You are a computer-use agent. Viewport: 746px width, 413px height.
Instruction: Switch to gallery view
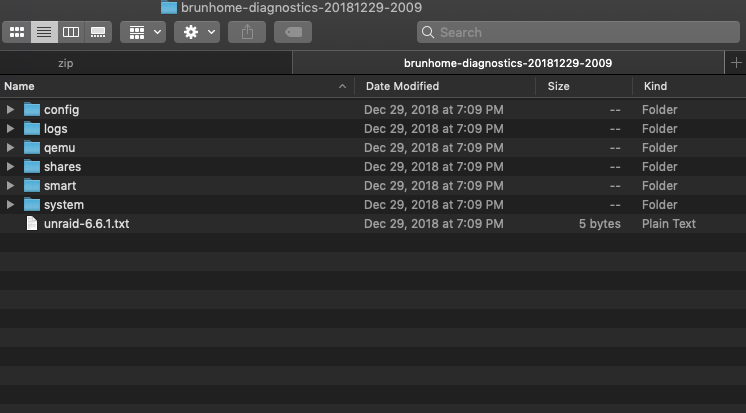click(98, 32)
